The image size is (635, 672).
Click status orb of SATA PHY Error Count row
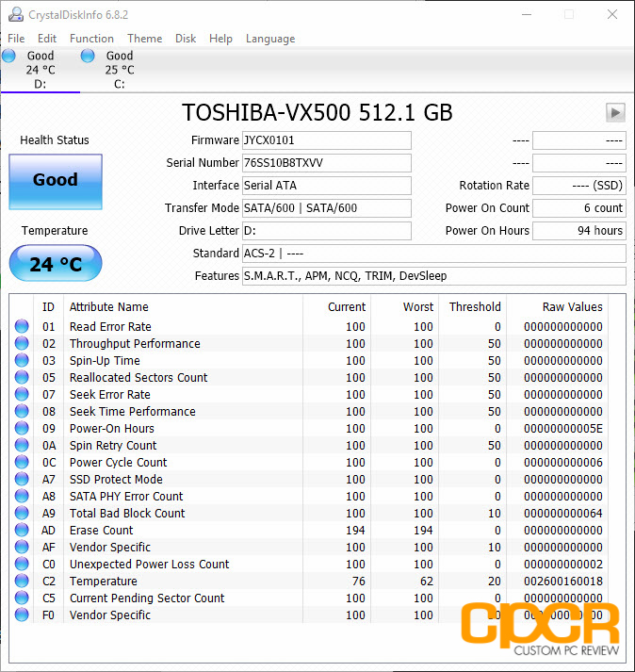click(22, 496)
